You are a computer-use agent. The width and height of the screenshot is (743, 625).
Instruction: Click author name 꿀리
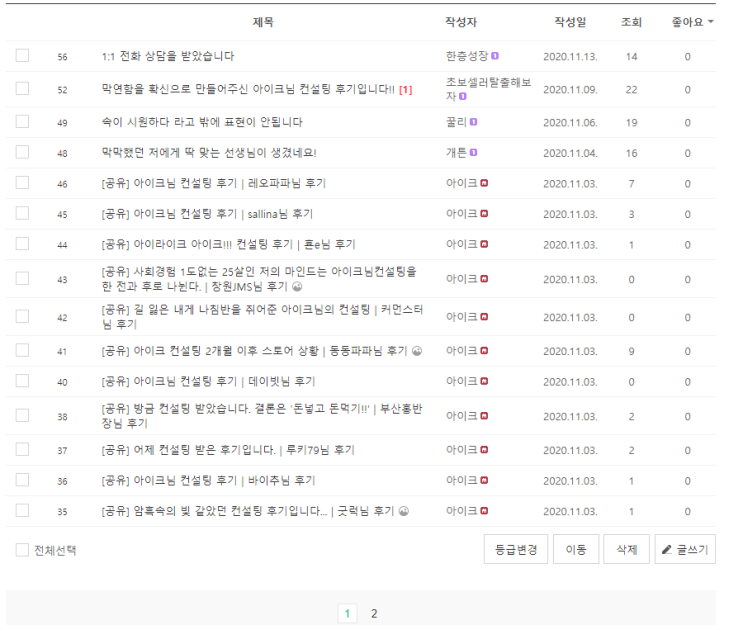pos(456,122)
